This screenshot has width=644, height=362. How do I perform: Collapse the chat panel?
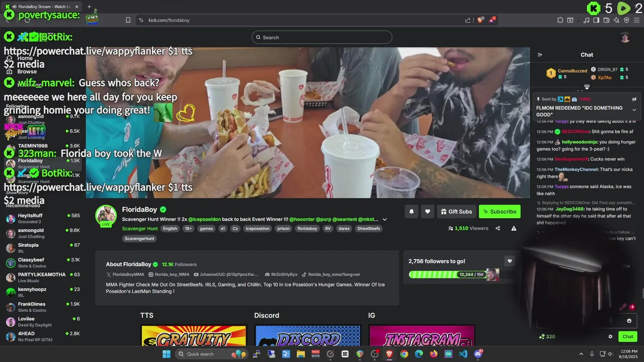coord(540,55)
